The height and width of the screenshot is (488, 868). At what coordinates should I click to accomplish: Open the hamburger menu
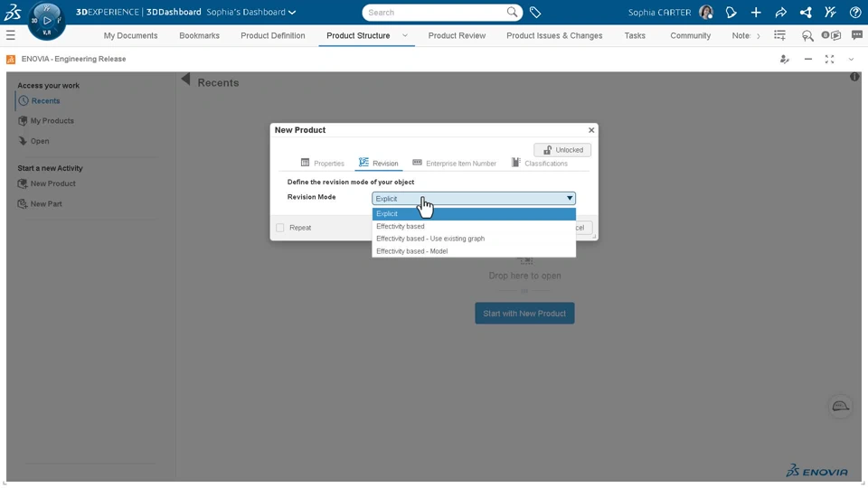(x=11, y=35)
